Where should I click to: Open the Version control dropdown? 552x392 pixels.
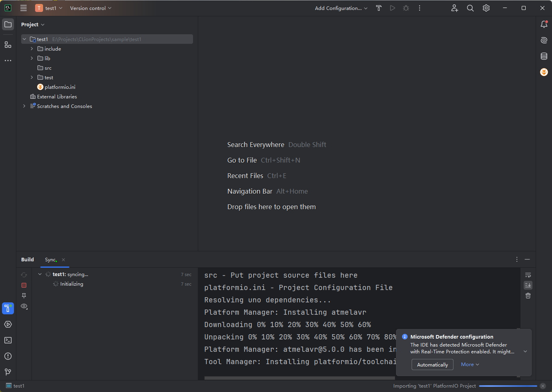click(x=91, y=8)
